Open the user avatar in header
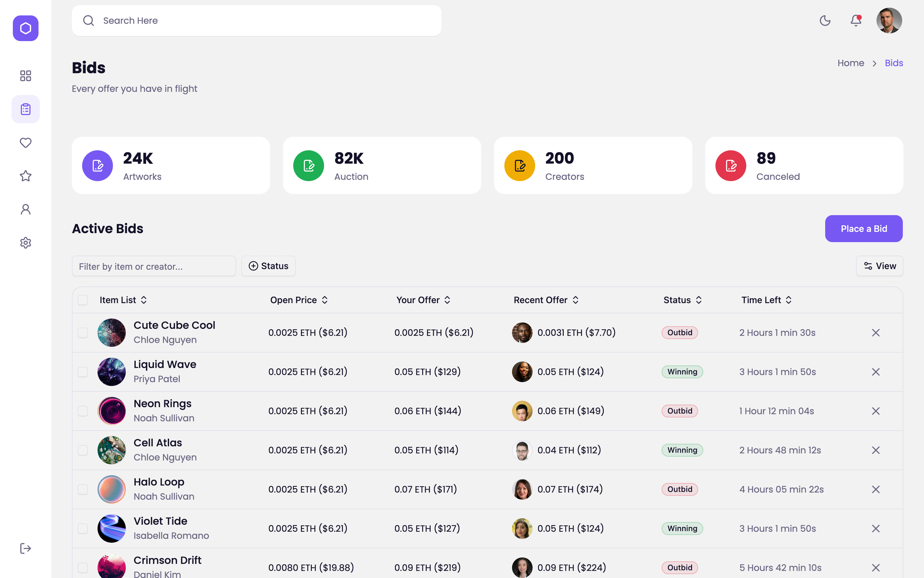Screen dimensions: 924x578 click(x=889, y=21)
